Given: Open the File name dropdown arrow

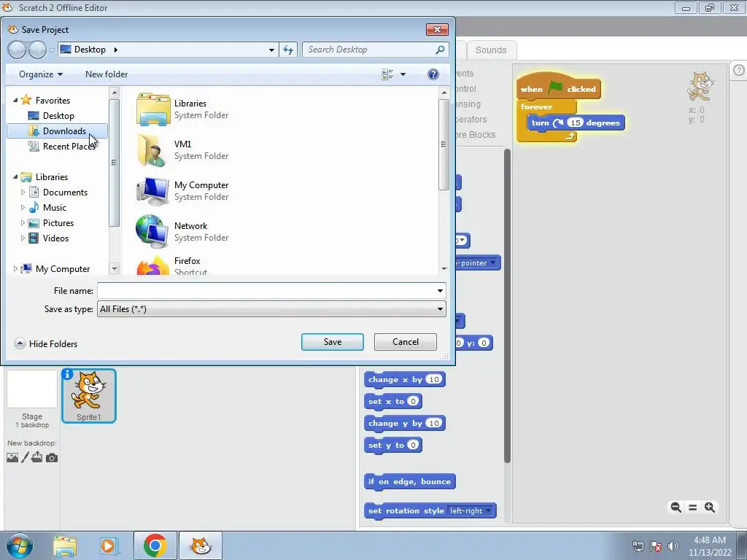Looking at the screenshot, I should [440, 291].
